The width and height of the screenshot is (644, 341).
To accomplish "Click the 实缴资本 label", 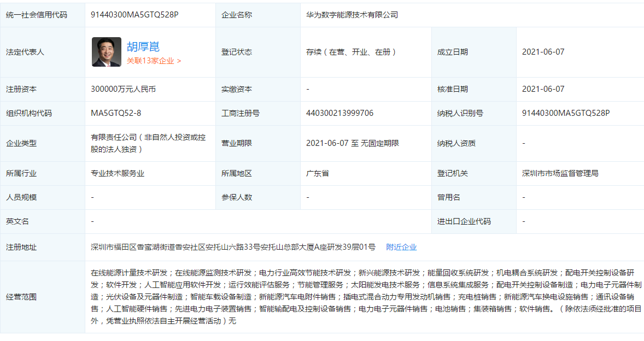I will coord(237,89).
